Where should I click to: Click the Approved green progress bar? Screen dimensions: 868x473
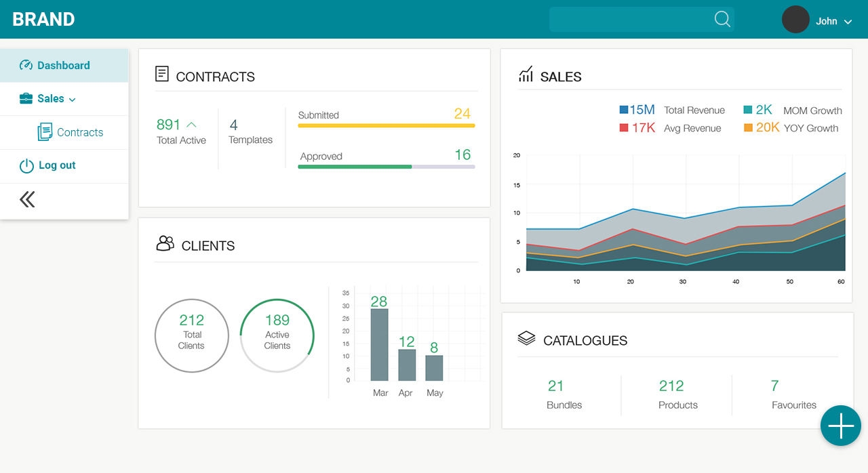pos(386,167)
